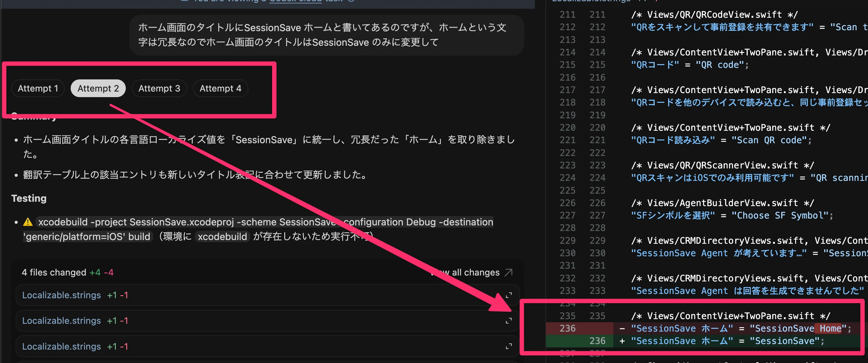Screen dimensions: 868x363
Task: Click the green +4 additions count
Action: 95,272
